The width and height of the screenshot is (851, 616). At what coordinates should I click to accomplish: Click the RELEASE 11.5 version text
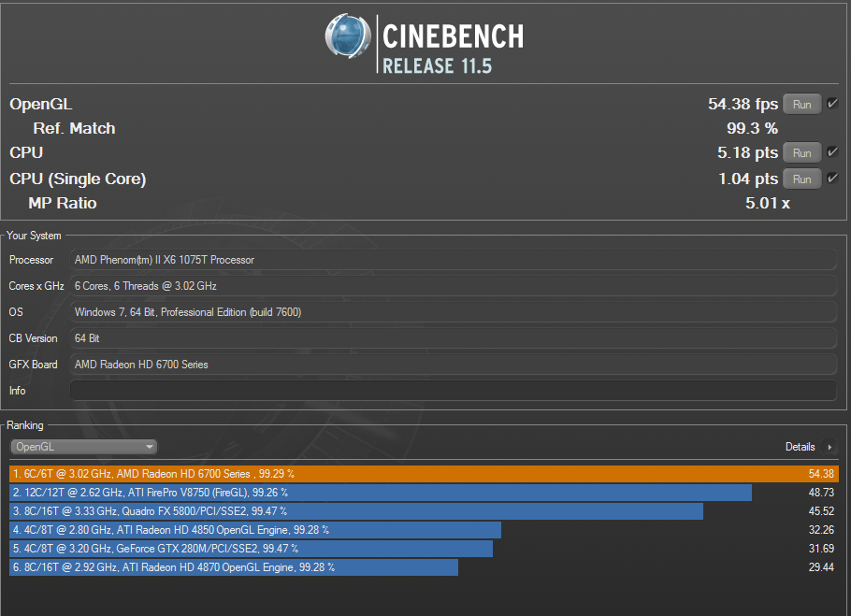(x=437, y=66)
